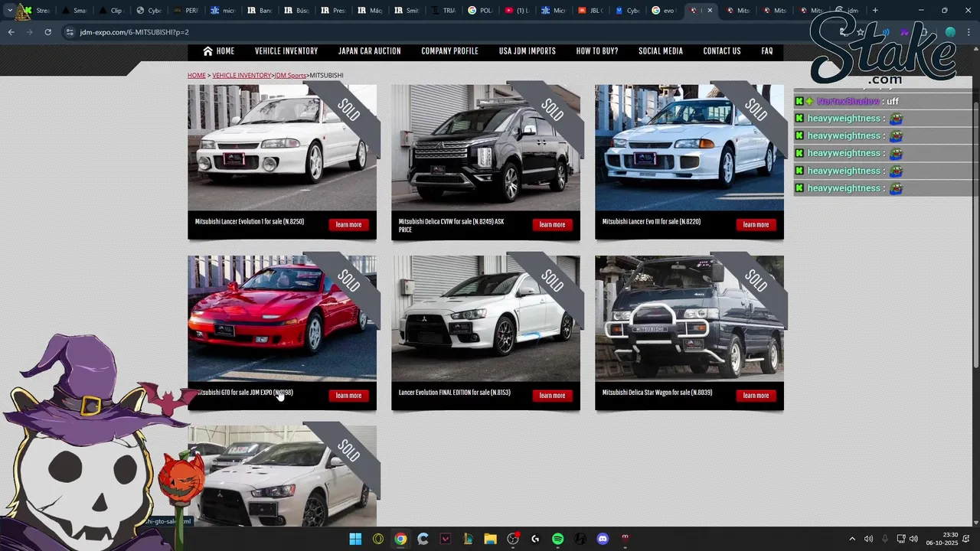The image size is (980, 551).
Task: Click the title Mitsubishi Delica Star Wagon for sale
Action: (x=657, y=393)
